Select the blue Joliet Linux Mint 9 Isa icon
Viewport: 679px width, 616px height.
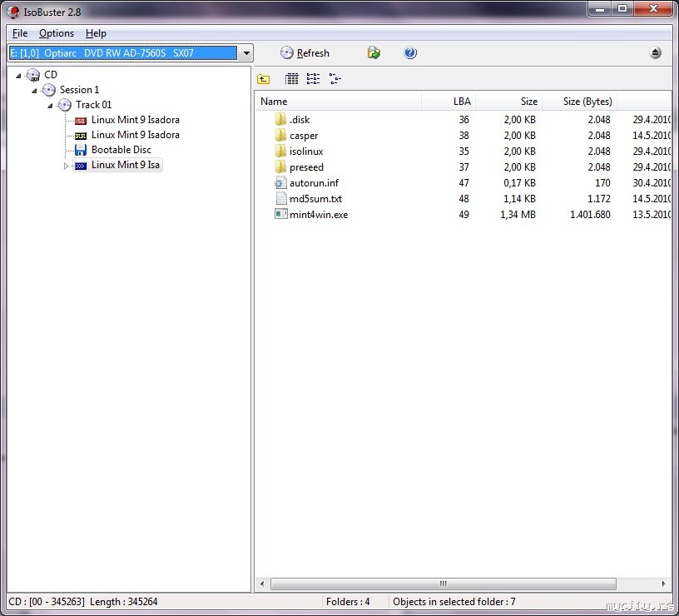pos(81,166)
